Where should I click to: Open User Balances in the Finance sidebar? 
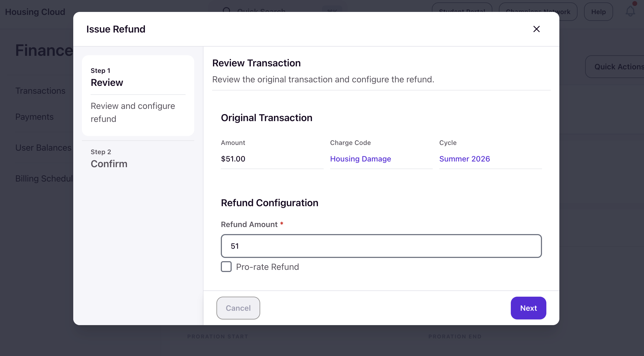[x=43, y=148]
